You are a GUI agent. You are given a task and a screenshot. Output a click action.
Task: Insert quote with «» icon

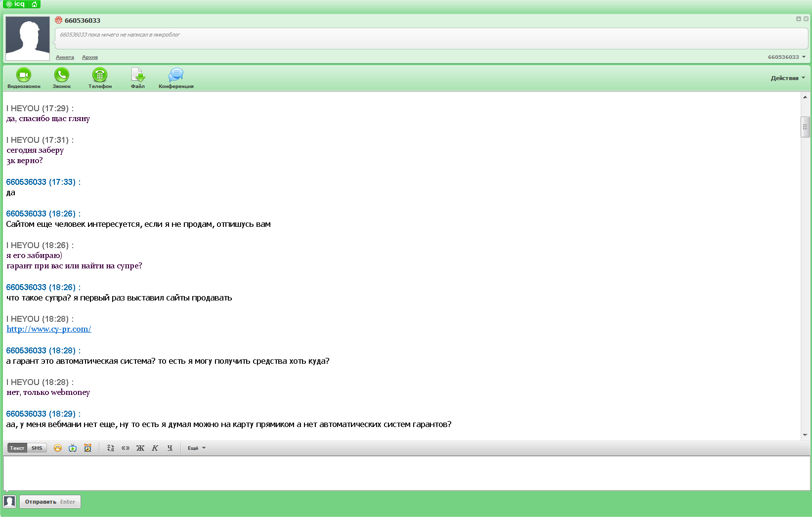[x=126, y=448]
